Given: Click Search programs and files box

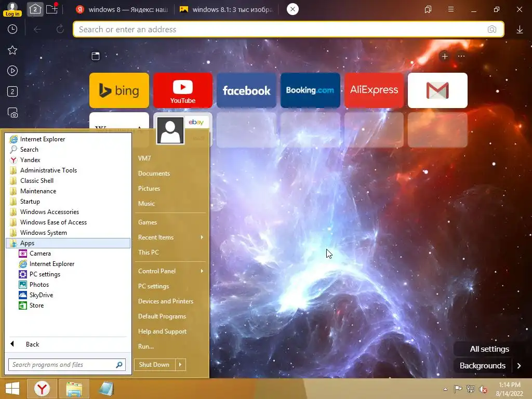Looking at the screenshot, I should point(67,365).
